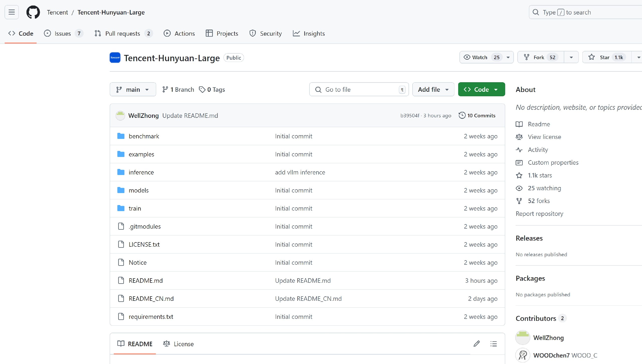Click the Tencent repository avatar logo
Image resolution: width=642 pixels, height=364 pixels.
click(x=115, y=58)
